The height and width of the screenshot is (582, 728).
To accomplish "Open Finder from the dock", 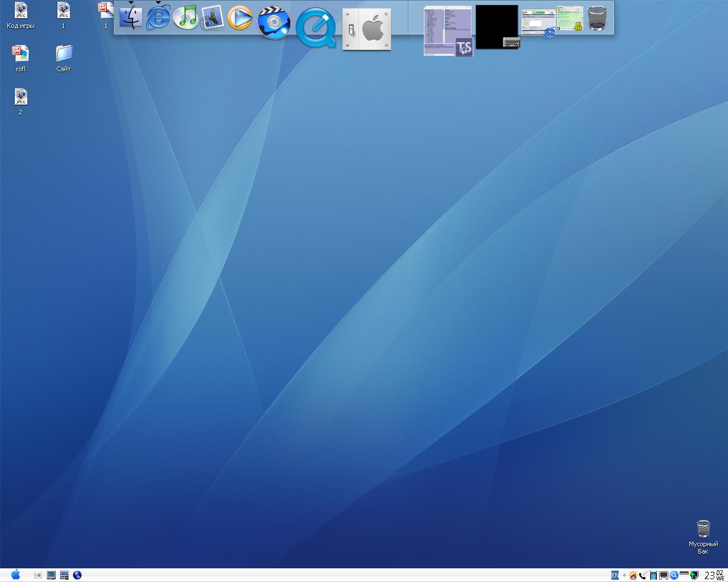I will pos(131,18).
